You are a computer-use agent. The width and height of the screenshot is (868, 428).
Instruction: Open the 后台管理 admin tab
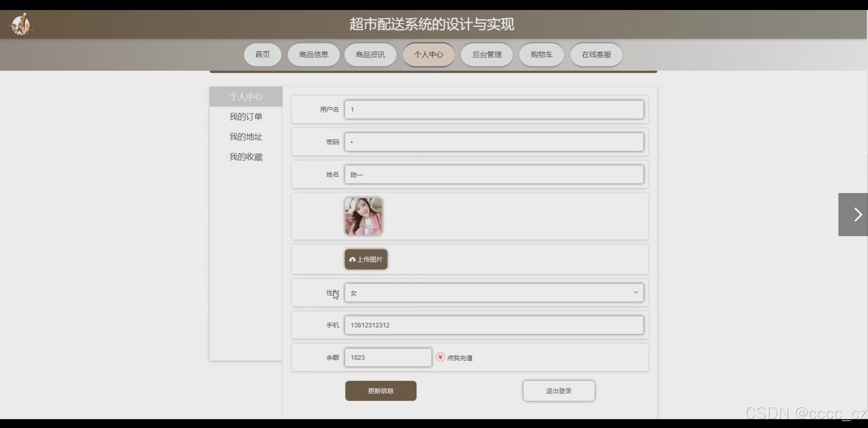pyautogui.click(x=486, y=55)
